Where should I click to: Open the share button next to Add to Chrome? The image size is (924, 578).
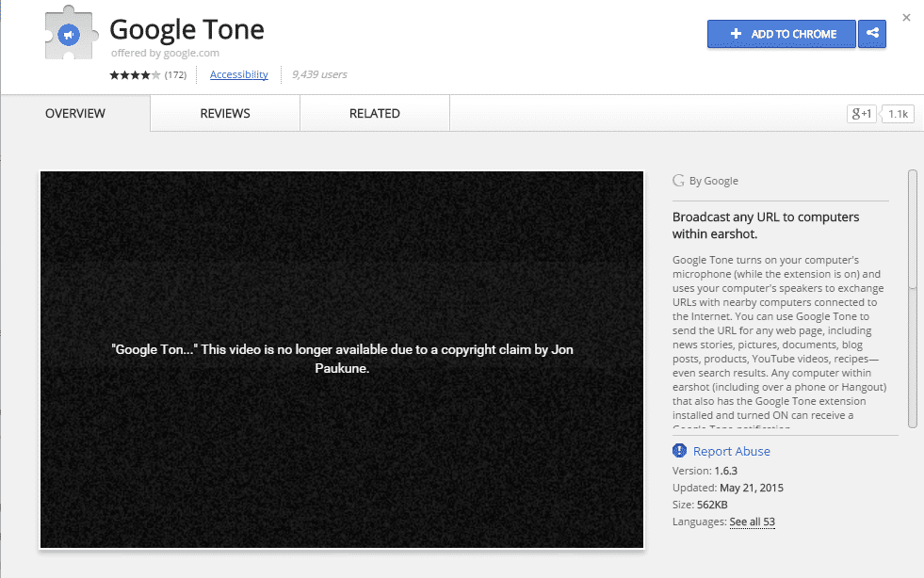pos(872,34)
